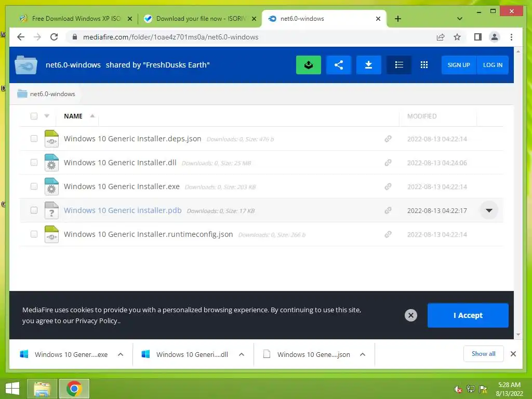
Task: Open the Chrome profile menu
Action: [x=495, y=37]
